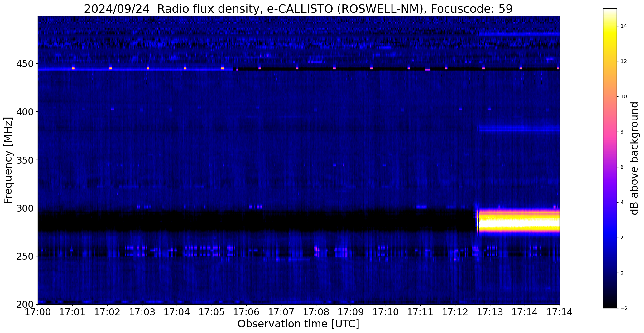The width and height of the screenshot is (644, 333).
Task: Click the 450 frequency tick label
Action: (25, 64)
